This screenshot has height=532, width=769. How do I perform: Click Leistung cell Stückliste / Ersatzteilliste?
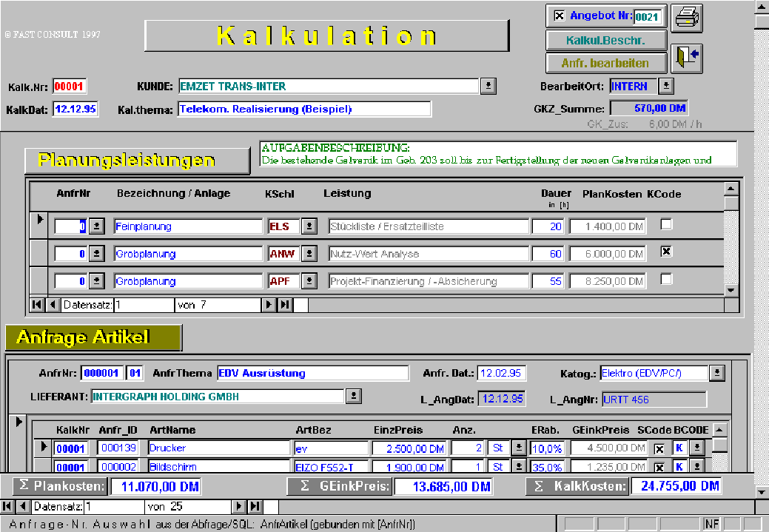coord(429,226)
